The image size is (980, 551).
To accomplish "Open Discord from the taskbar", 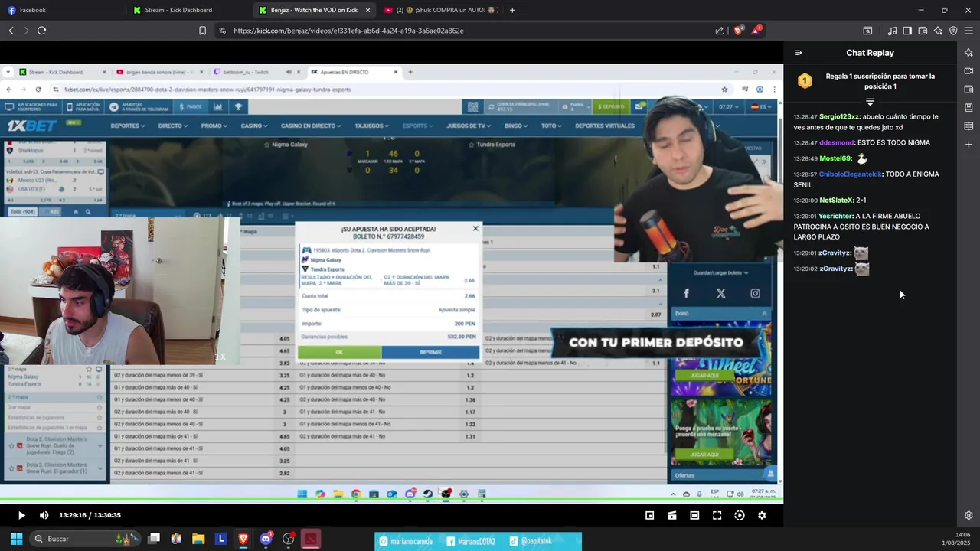I will pos(266,539).
